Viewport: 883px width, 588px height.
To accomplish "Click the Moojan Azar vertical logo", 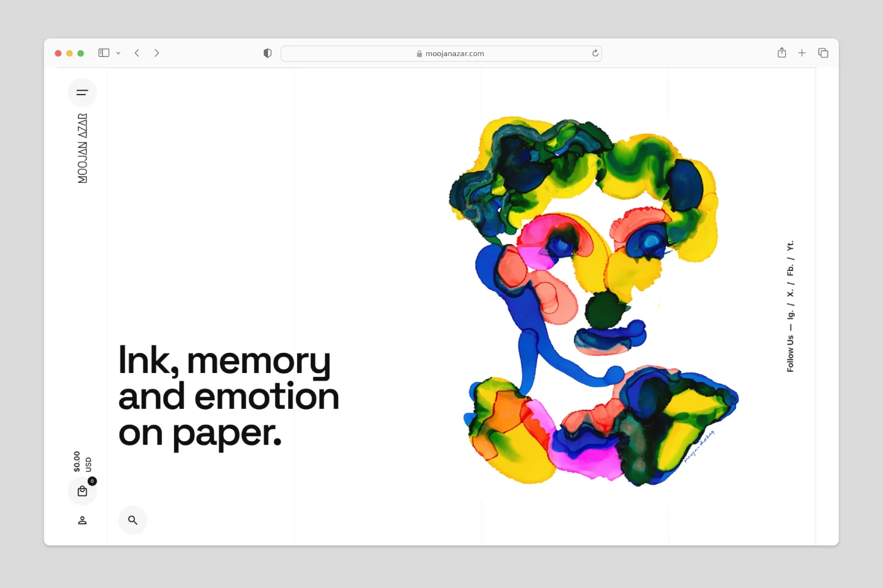I will point(82,148).
